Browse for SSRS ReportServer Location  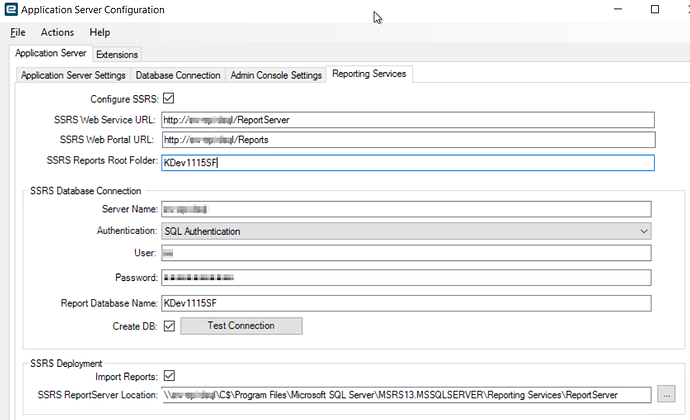click(x=666, y=394)
